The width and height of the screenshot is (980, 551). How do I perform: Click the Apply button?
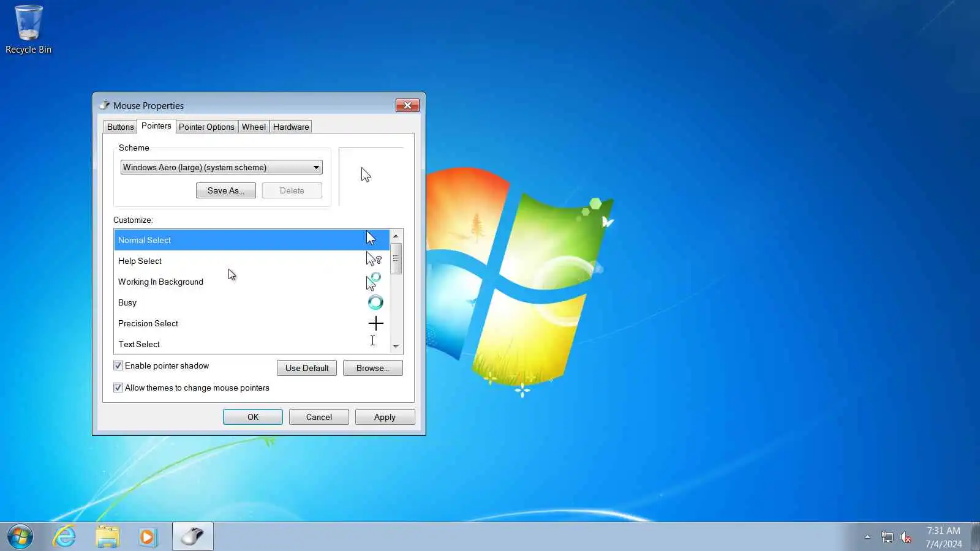[385, 417]
